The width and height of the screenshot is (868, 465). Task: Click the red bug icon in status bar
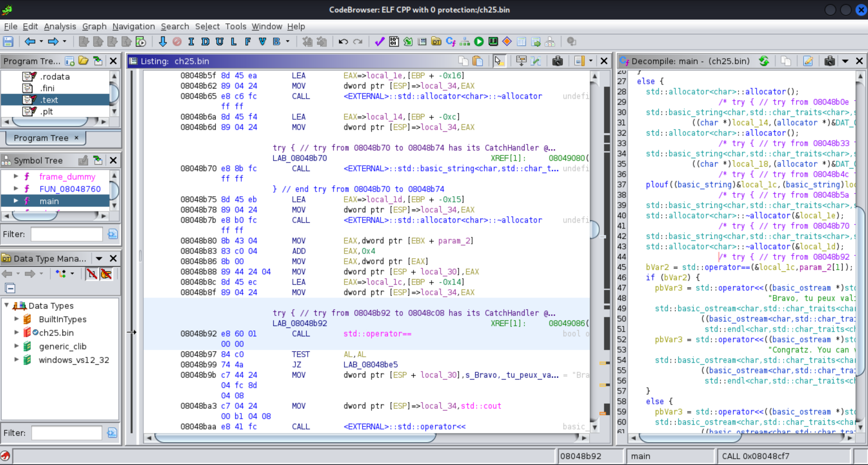coord(5,456)
